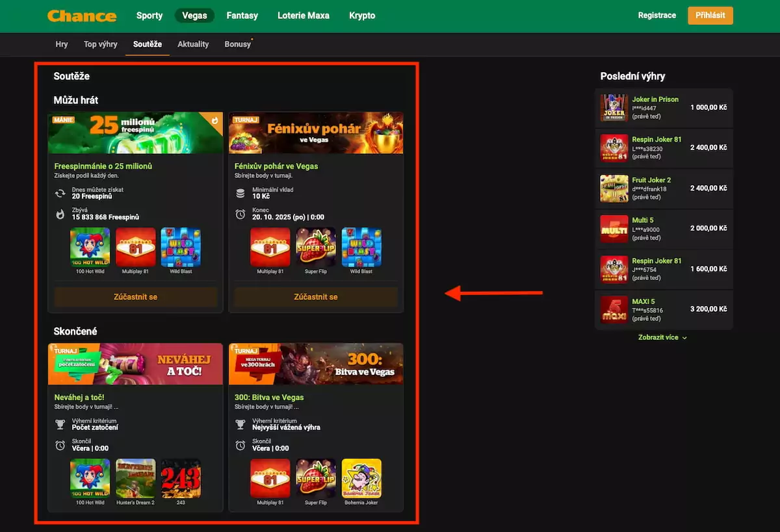Open the Wild Blast icon in Fénixův pohár
Viewport: 780px width, 532px height.
(x=361, y=247)
